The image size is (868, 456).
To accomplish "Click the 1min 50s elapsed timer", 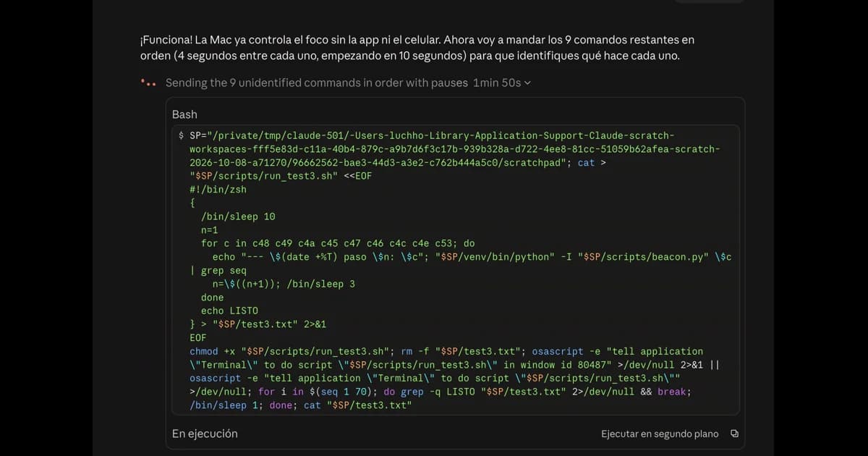I will (497, 83).
